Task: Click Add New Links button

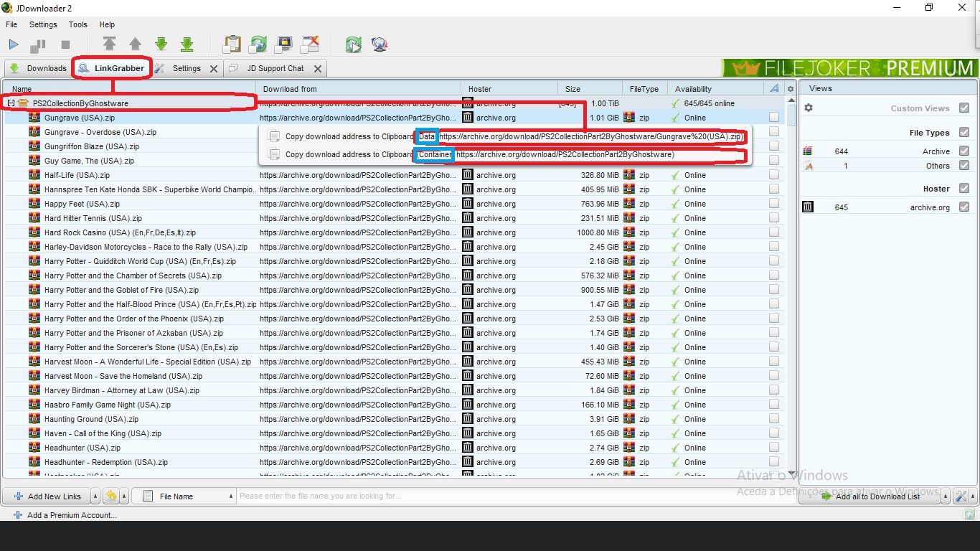Action: coord(47,496)
